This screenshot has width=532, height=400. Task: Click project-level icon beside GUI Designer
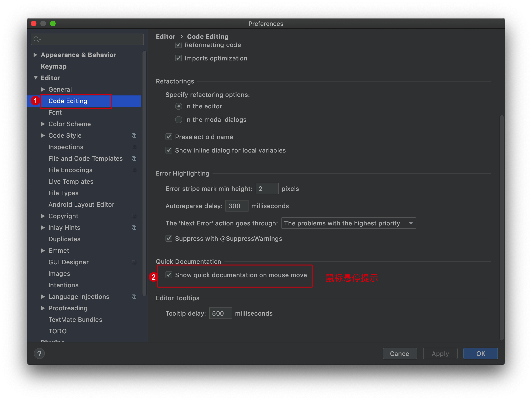[134, 262]
